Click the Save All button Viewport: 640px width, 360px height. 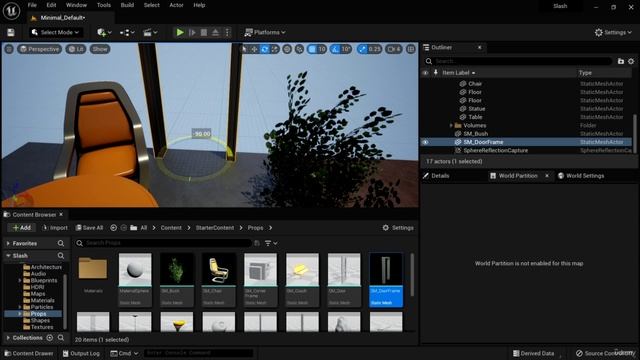(89, 228)
